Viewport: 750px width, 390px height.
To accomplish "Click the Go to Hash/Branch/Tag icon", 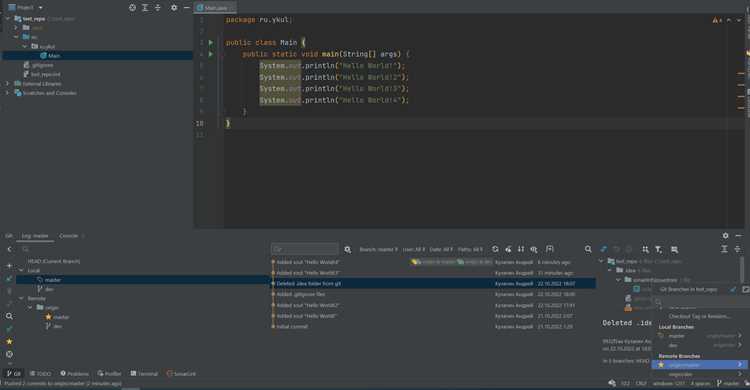I will coord(534,249).
